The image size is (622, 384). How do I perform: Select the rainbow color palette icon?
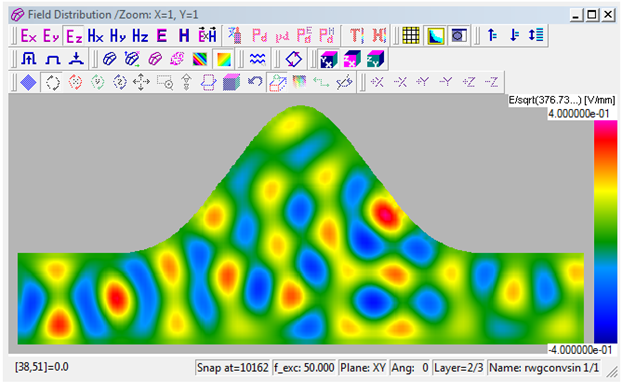(200, 60)
